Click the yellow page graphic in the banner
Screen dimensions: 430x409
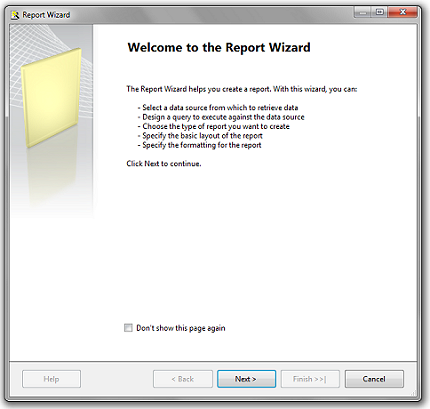[51, 98]
